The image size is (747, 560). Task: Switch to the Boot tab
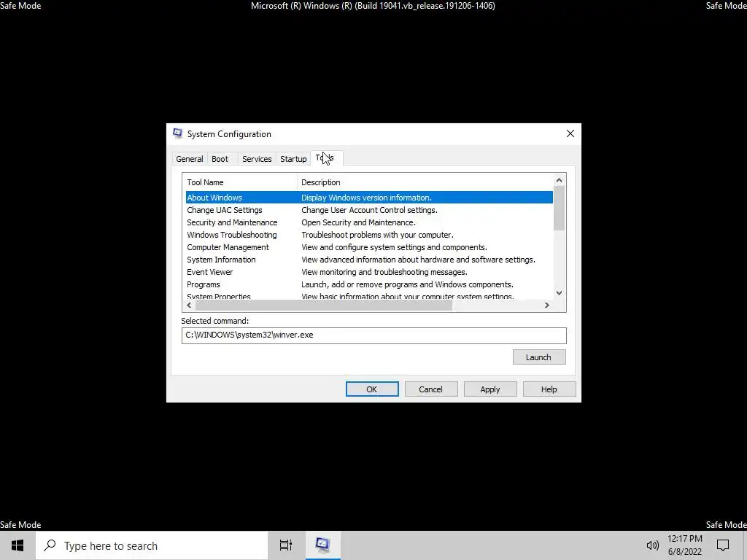[220, 159]
